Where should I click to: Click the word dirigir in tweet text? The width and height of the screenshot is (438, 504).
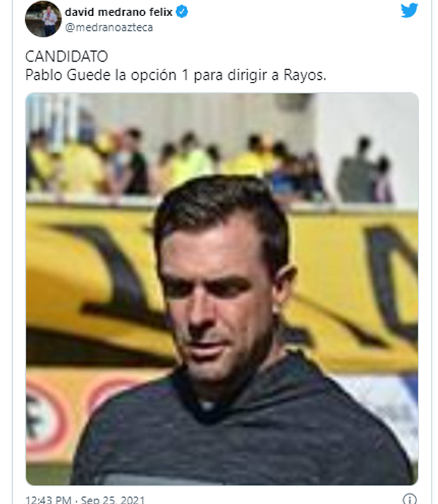(x=247, y=75)
